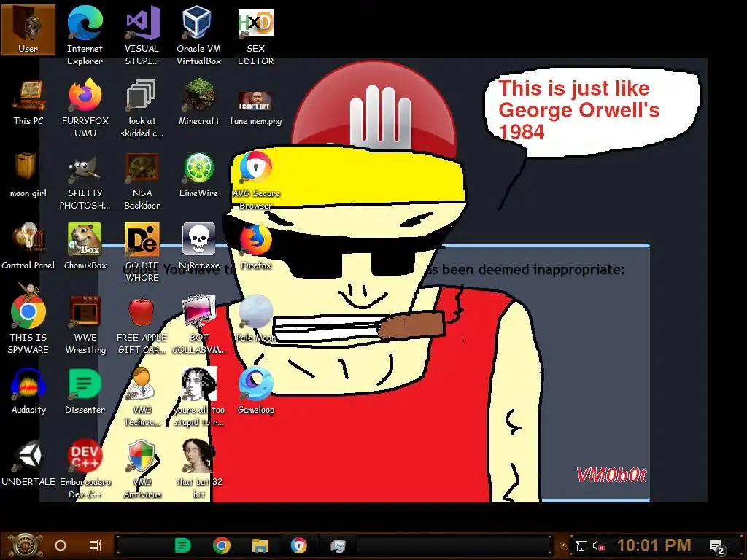Launch ChomikBox shortcut

point(85,246)
